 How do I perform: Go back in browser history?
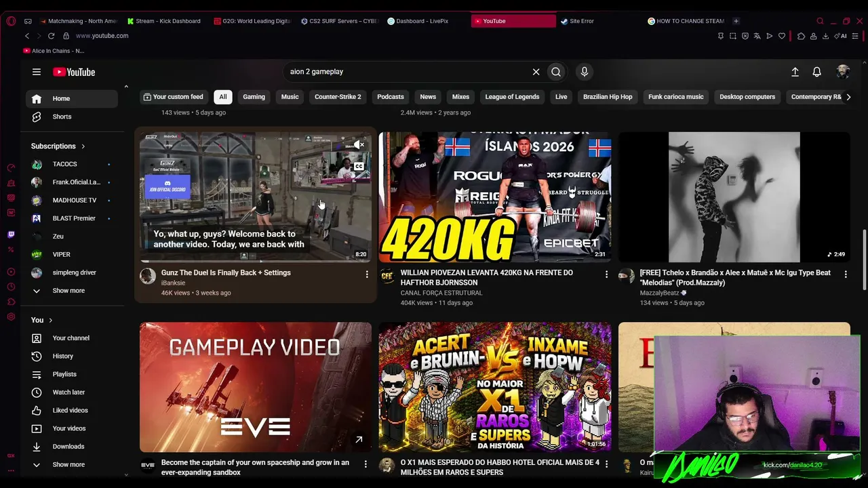27,36
